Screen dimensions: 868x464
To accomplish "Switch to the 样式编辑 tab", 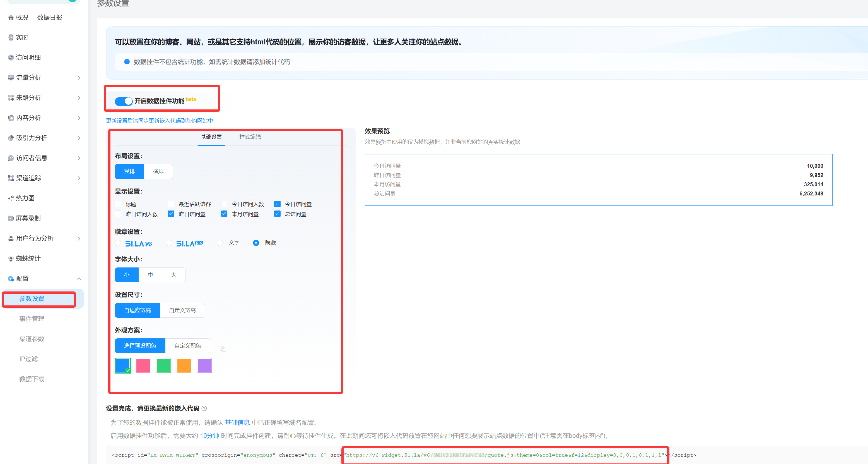I will 250,137.
